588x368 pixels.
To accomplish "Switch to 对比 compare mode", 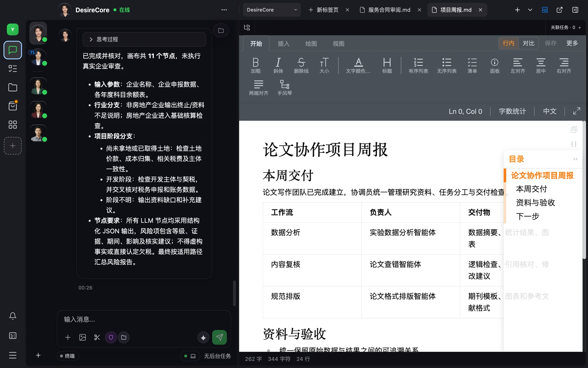I will tap(529, 43).
